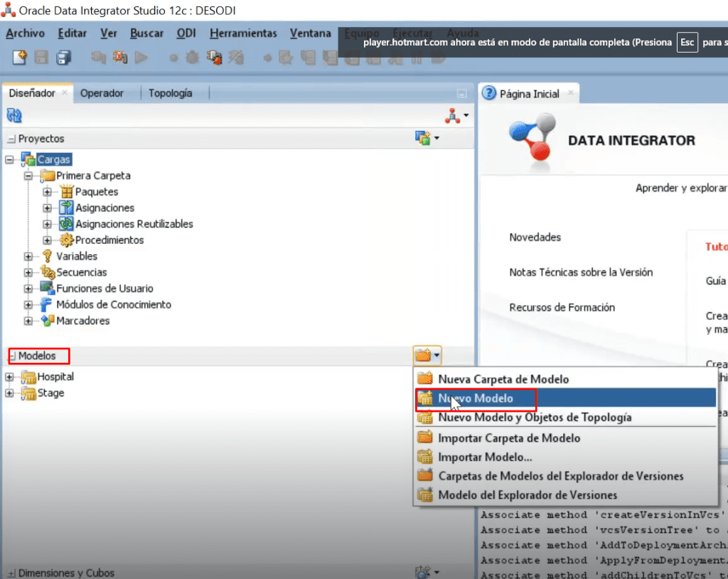Expand the Dimensiones y Cubos section
This screenshot has width=728, height=579.
tap(11, 573)
